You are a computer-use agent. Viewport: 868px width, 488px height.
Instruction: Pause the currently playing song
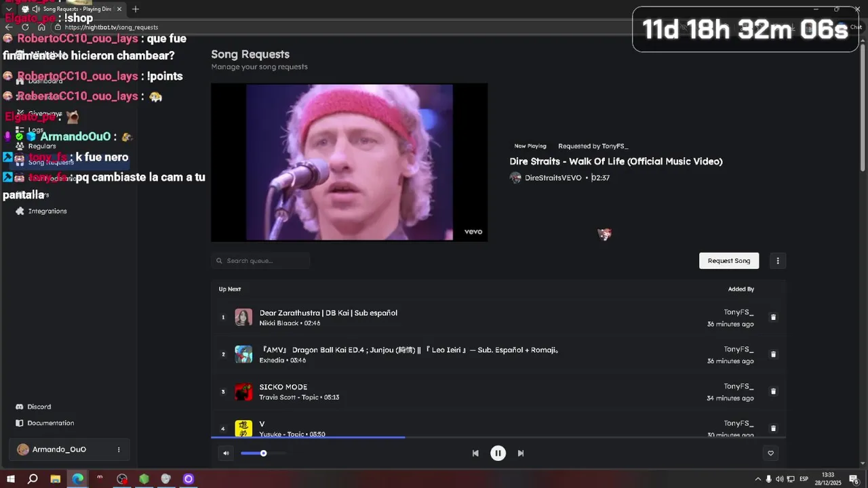498,453
